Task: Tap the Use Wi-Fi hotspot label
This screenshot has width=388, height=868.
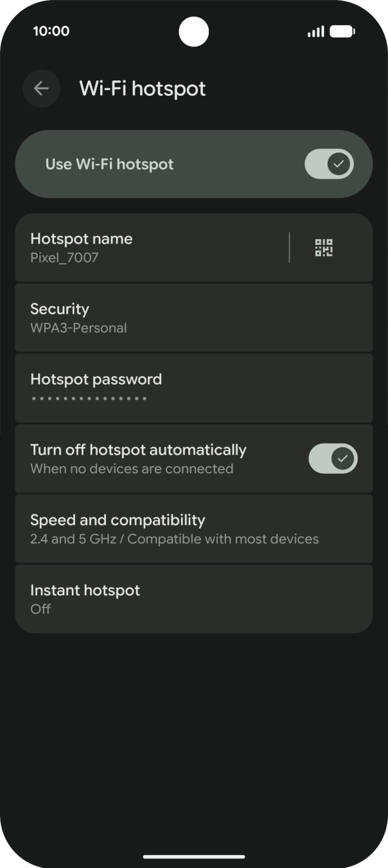Action: [x=109, y=164]
